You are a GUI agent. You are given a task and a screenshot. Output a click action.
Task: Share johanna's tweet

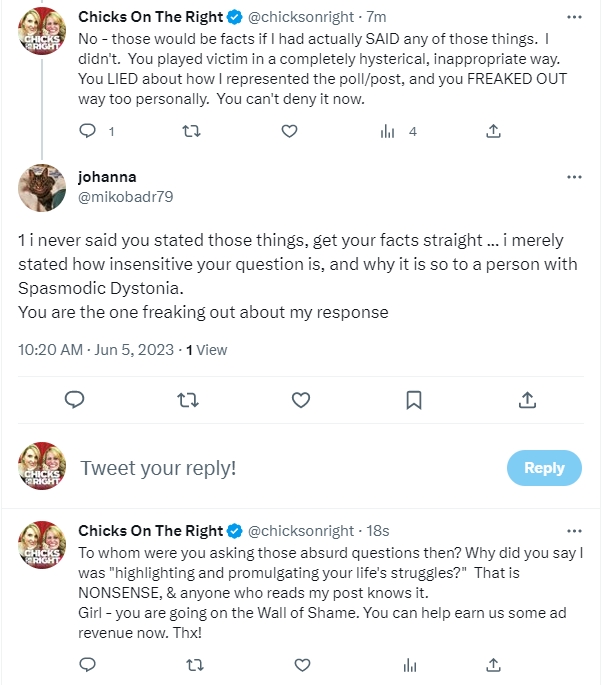click(x=527, y=400)
